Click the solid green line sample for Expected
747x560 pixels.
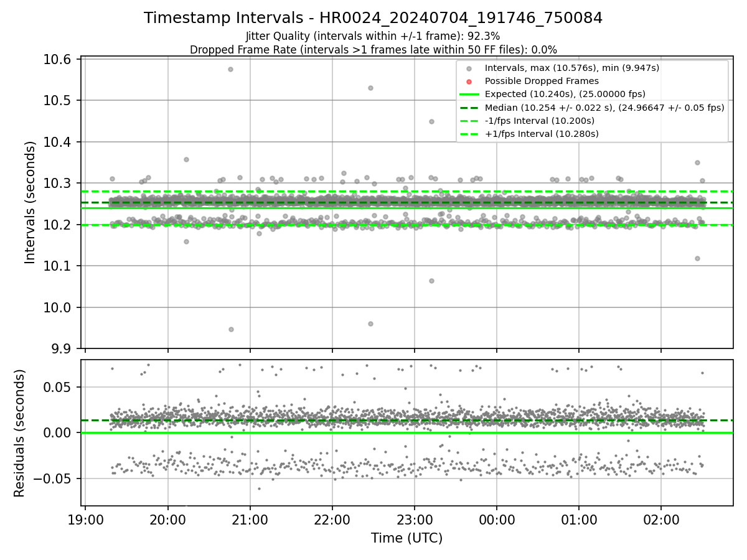(469, 95)
